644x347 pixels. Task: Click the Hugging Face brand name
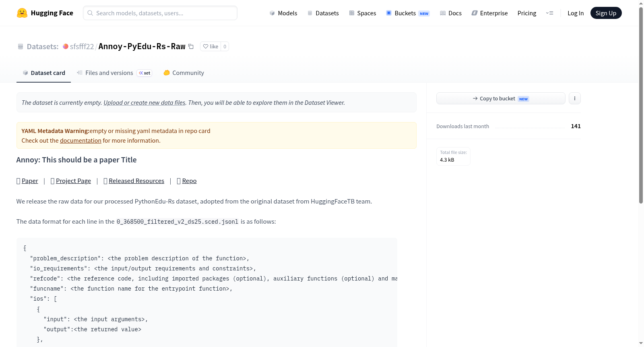pyautogui.click(x=52, y=13)
